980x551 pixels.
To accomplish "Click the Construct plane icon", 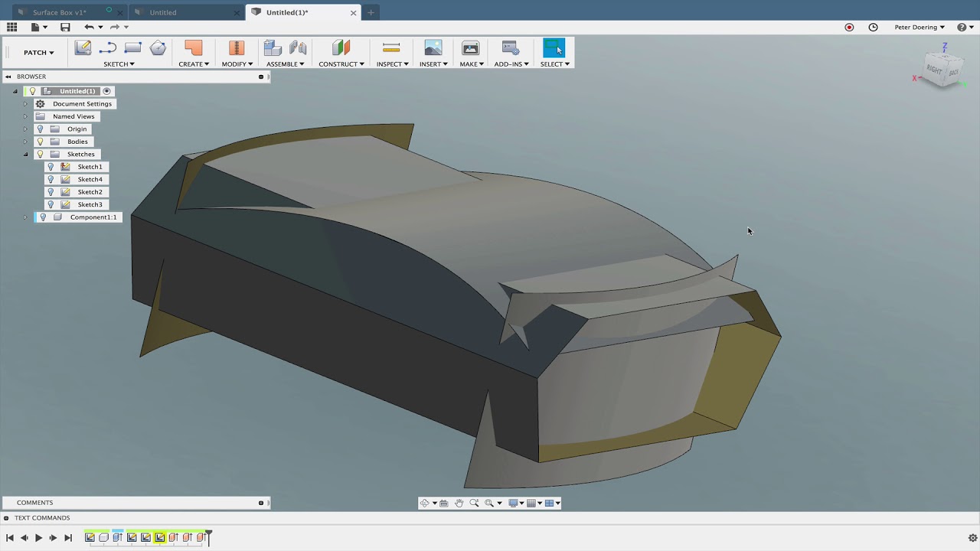I will [341, 47].
